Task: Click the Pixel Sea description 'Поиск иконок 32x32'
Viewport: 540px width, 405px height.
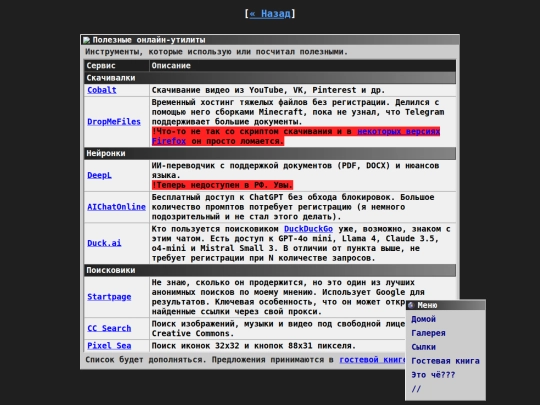Action: pos(253,346)
